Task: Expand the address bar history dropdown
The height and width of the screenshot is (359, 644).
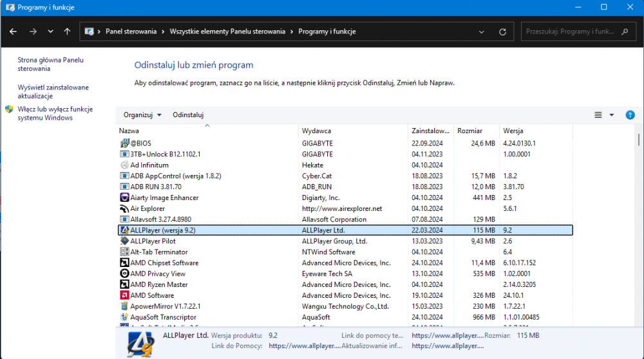Action: point(482,32)
